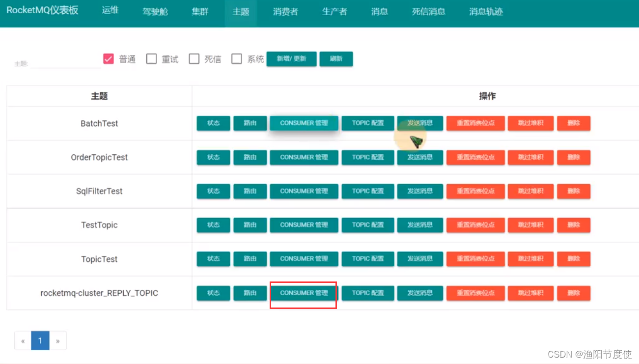The height and width of the screenshot is (364, 639).
Task: Click 跳过堆积 for BatchTest
Action: click(x=530, y=123)
